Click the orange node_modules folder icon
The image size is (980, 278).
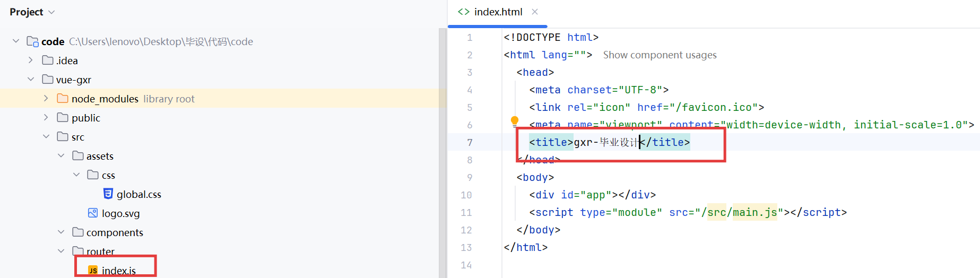[x=63, y=98]
